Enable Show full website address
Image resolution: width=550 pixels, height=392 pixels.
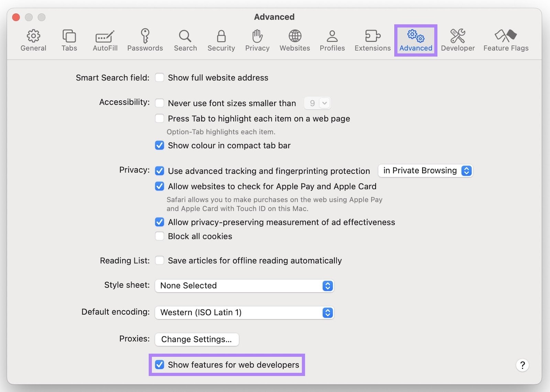point(159,77)
